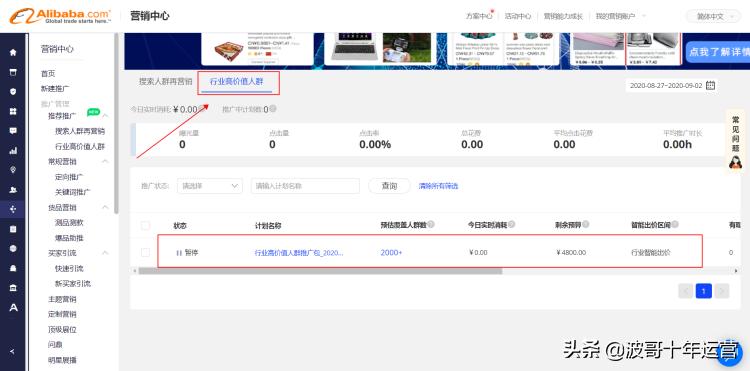The width and height of the screenshot is (750, 371).
Task: Open 定向推广 in the left menu
Action: click(69, 177)
